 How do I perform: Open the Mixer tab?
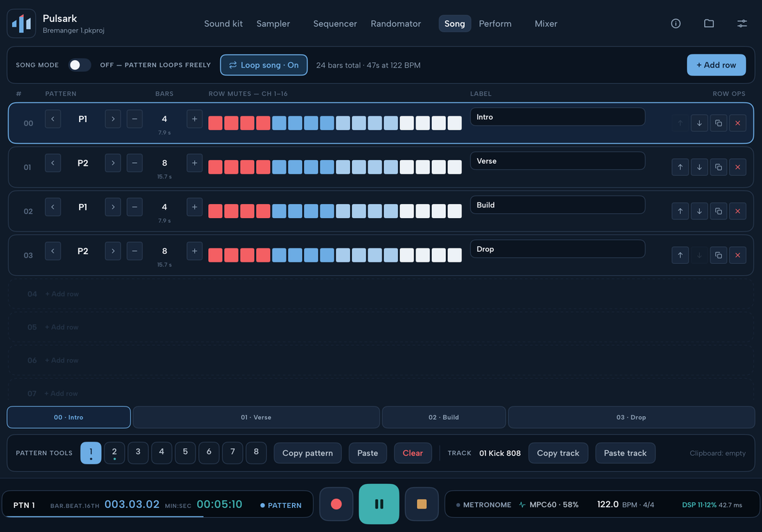tap(545, 23)
